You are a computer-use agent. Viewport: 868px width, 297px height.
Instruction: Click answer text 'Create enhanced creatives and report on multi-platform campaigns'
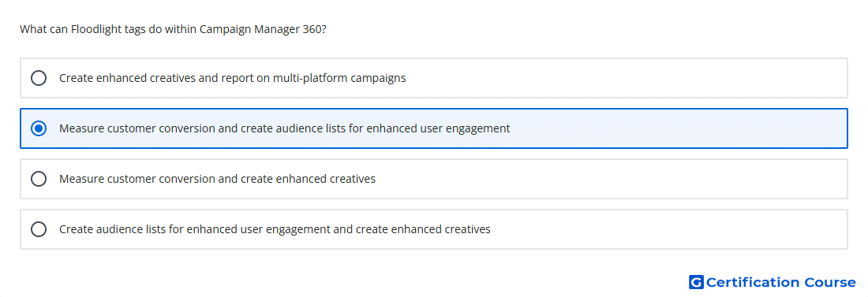(233, 78)
